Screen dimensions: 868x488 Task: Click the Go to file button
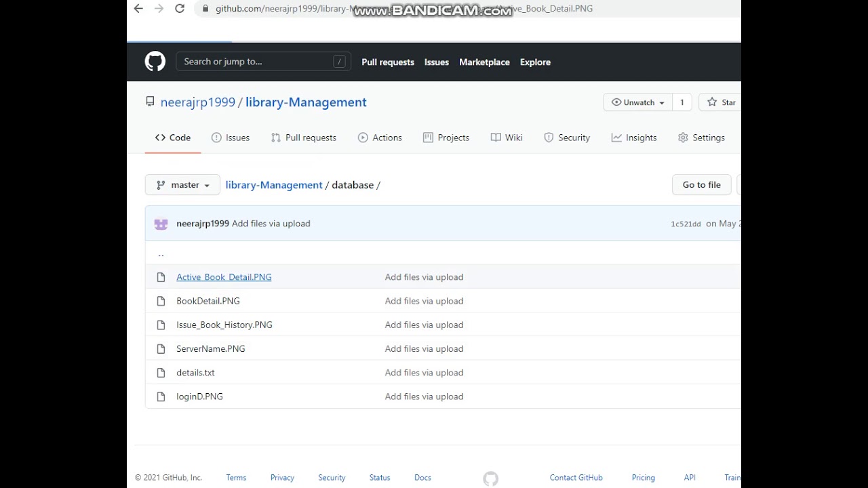pyautogui.click(x=702, y=185)
